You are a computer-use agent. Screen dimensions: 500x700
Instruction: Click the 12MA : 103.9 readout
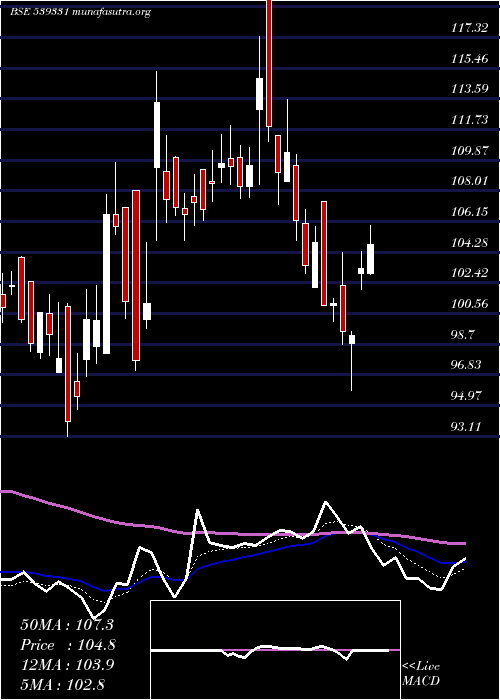[67, 665]
